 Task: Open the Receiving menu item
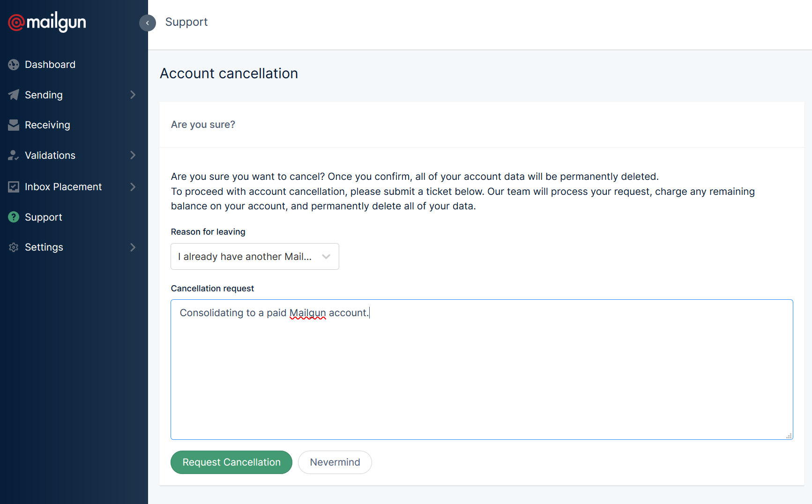[x=47, y=125]
